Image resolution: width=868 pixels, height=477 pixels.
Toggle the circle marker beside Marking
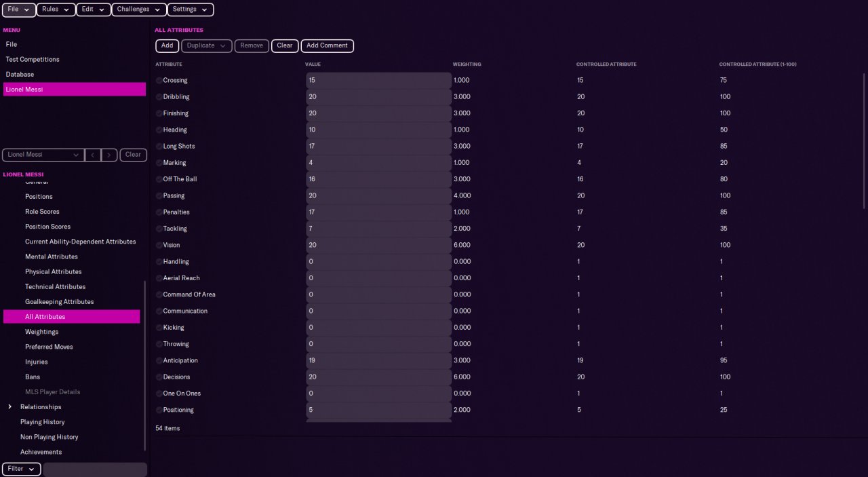coord(159,163)
